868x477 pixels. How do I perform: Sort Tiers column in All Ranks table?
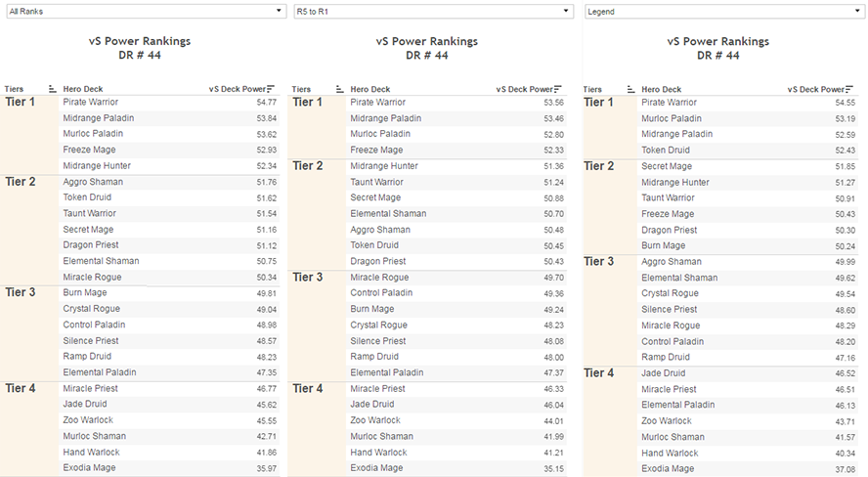click(x=53, y=89)
